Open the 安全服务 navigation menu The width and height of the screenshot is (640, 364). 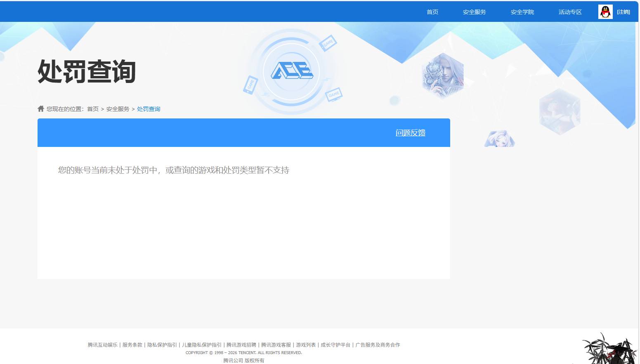tap(474, 12)
